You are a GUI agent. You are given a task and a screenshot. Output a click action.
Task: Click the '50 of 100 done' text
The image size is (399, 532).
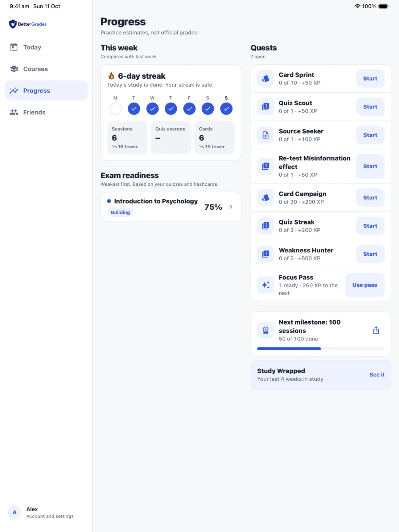(x=299, y=339)
